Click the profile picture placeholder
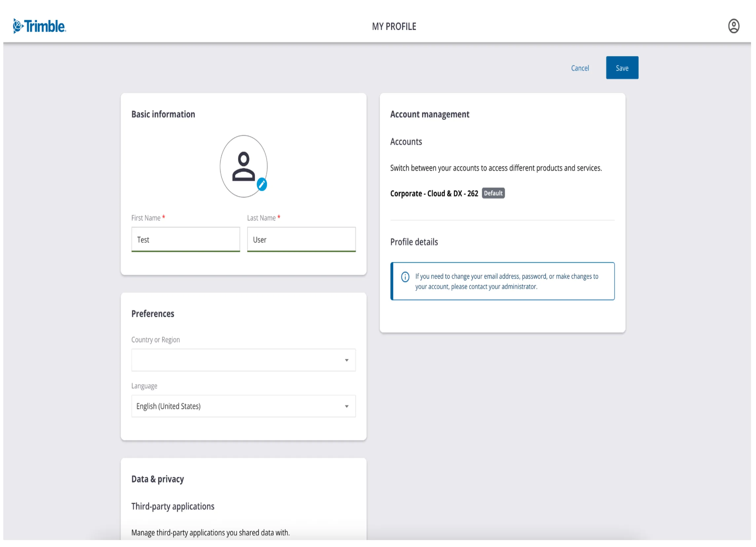756x547 pixels. pos(243,166)
